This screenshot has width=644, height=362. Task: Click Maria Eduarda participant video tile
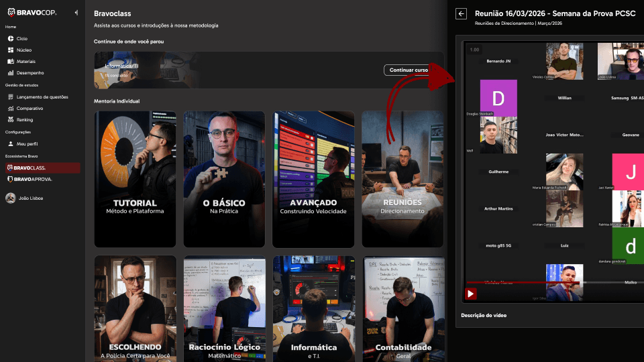564,172
